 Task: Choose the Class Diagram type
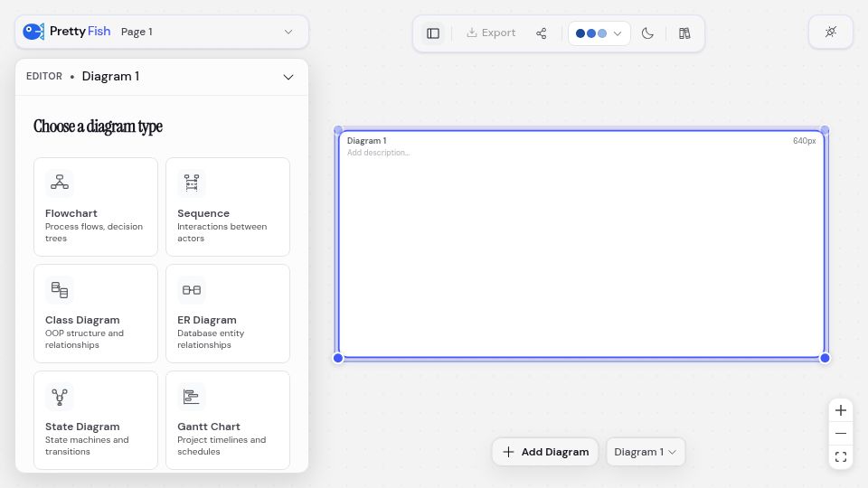pos(96,314)
